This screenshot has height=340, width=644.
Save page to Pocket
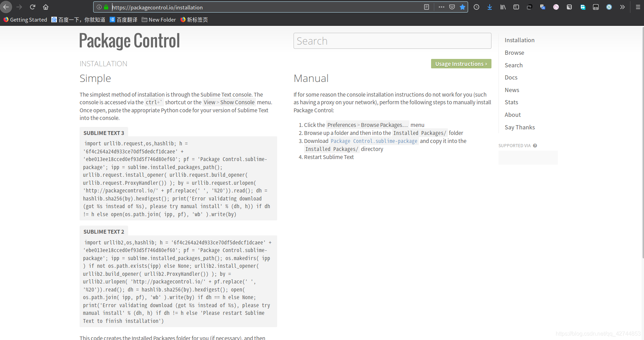452,7
